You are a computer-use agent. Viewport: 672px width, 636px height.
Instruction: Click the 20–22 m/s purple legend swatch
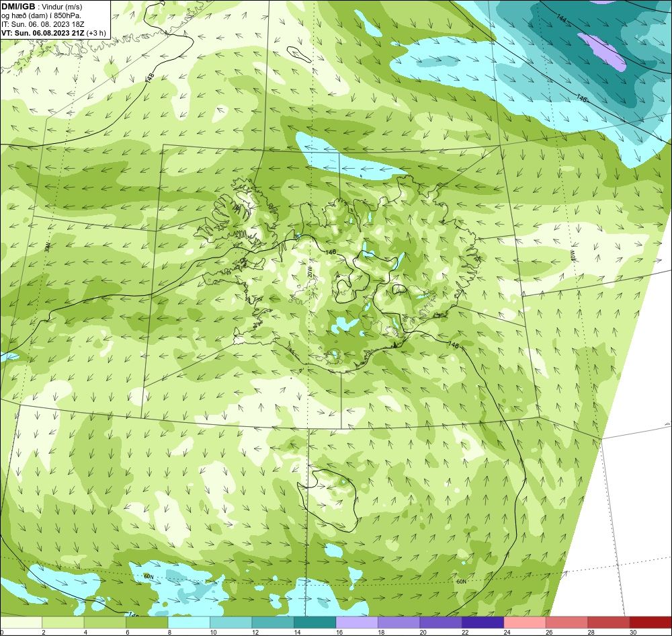pos(441,623)
